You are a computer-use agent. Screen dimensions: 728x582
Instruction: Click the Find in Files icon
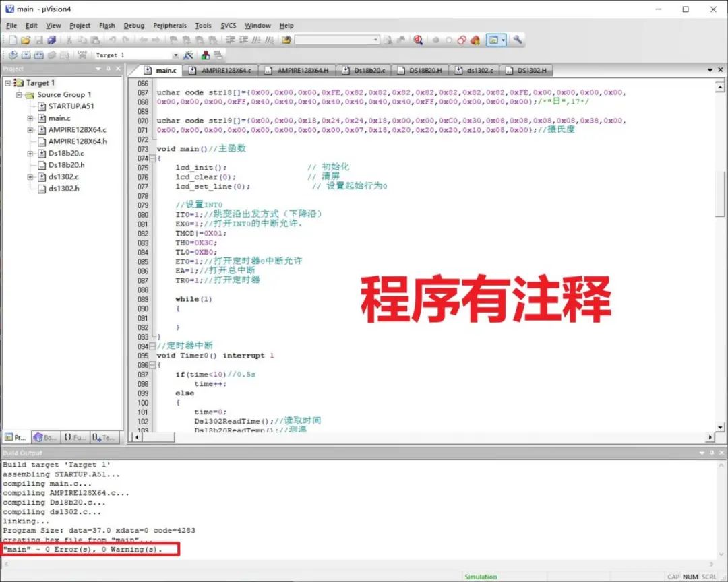[x=286, y=40]
